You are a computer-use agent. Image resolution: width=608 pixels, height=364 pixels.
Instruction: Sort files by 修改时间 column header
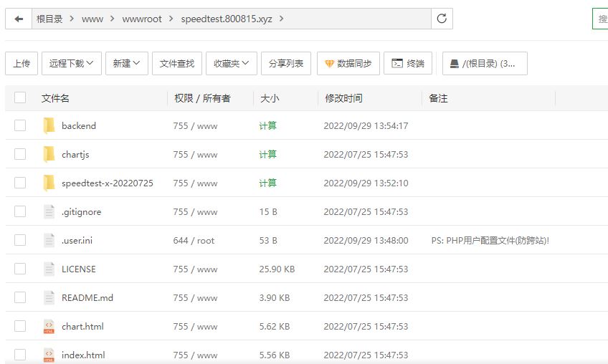[x=343, y=98]
